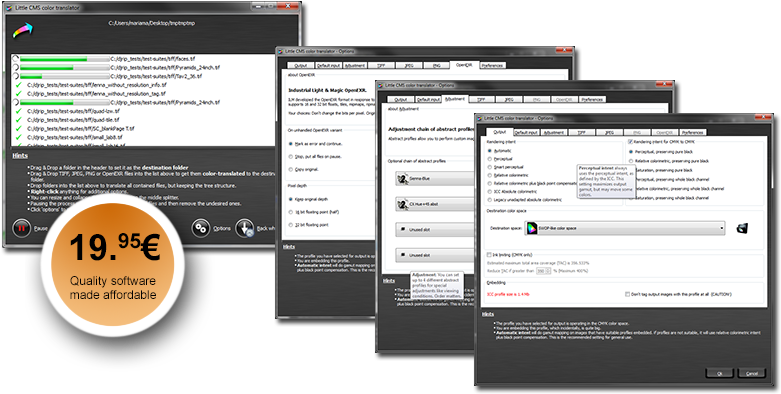Switch to OpenEXR tab in back Options window

click(464, 65)
